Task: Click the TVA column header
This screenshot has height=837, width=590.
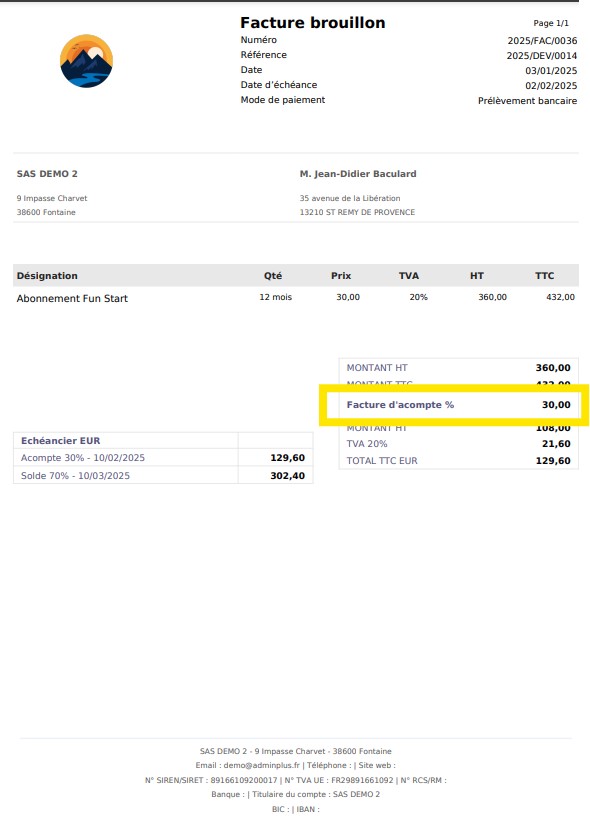Action: point(408,275)
